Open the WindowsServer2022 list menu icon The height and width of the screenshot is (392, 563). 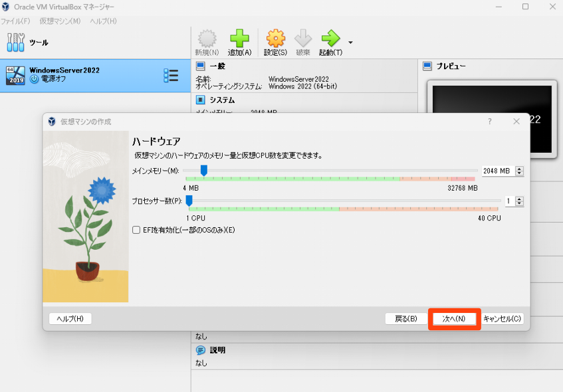coord(171,75)
